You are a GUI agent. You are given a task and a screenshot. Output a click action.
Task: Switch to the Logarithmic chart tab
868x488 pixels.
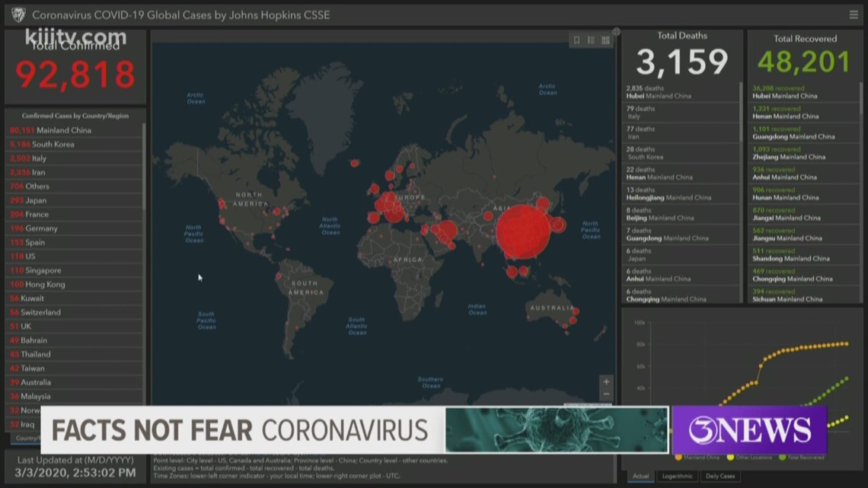point(677,477)
